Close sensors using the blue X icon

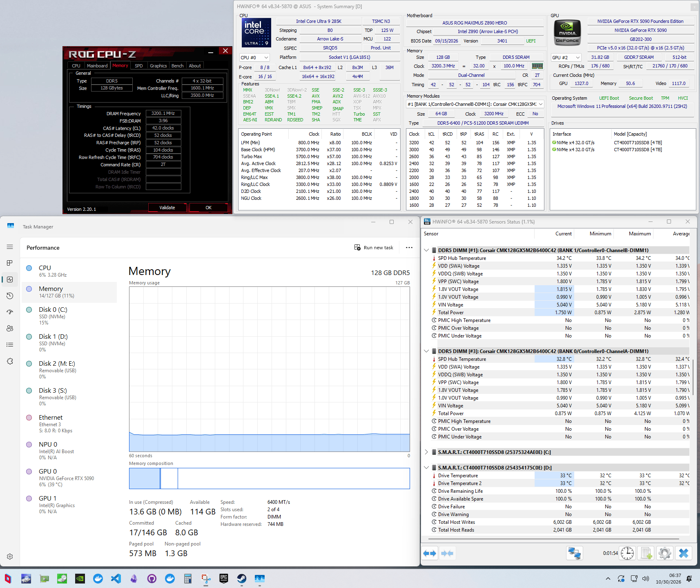click(x=683, y=553)
